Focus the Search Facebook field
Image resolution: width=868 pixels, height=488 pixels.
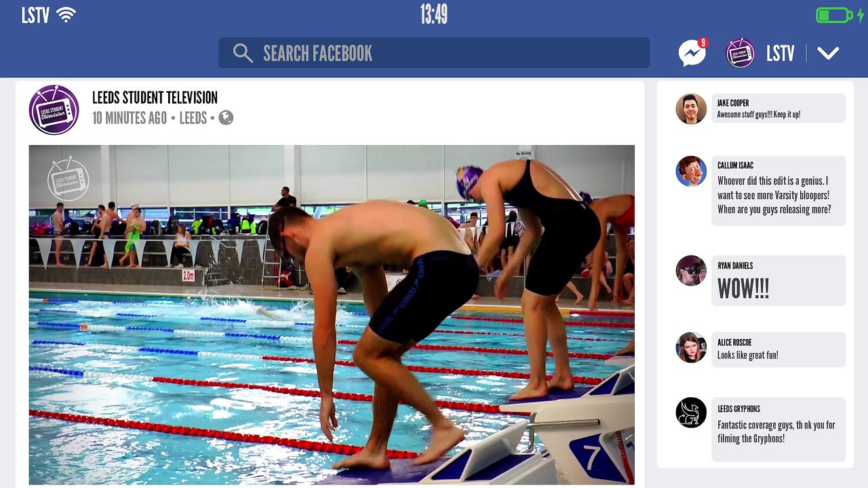pos(434,53)
